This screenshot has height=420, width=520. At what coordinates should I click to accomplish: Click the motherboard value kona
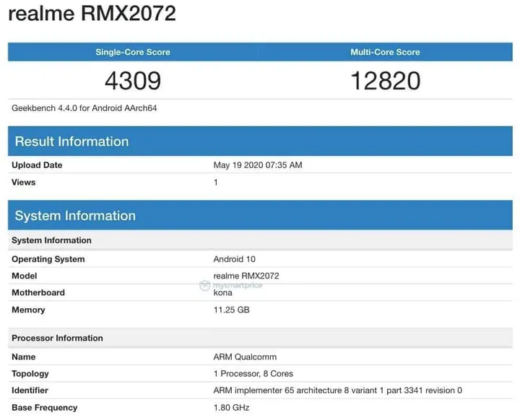pos(222,293)
